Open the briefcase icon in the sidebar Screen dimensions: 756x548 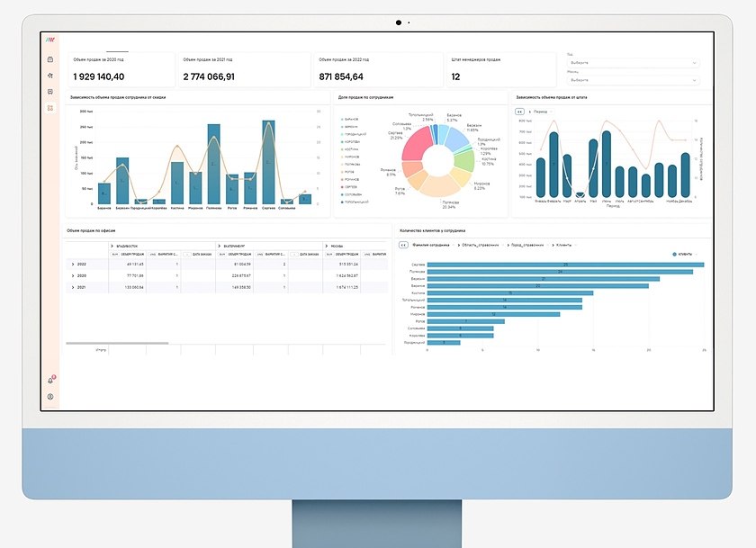click(50, 59)
